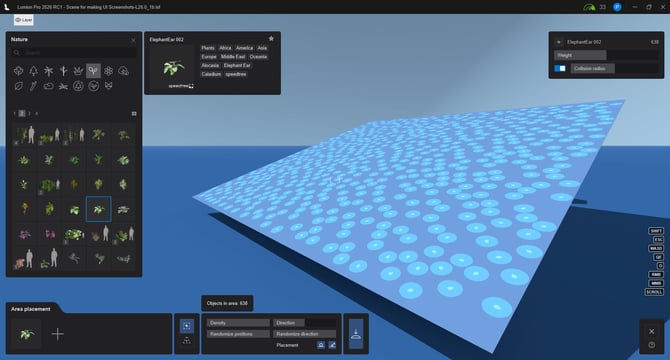This screenshot has width=670, height=360.
Task: Open the blue user profile icon
Action: [x=617, y=7]
